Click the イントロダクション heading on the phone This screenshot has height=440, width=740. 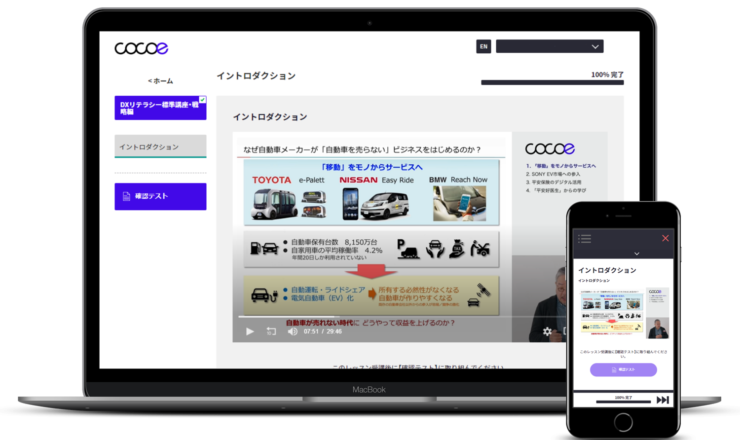click(x=607, y=270)
